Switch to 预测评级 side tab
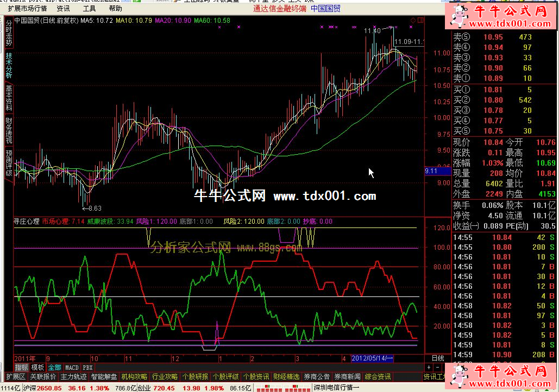This screenshot has width=559, height=392. (x=9, y=163)
